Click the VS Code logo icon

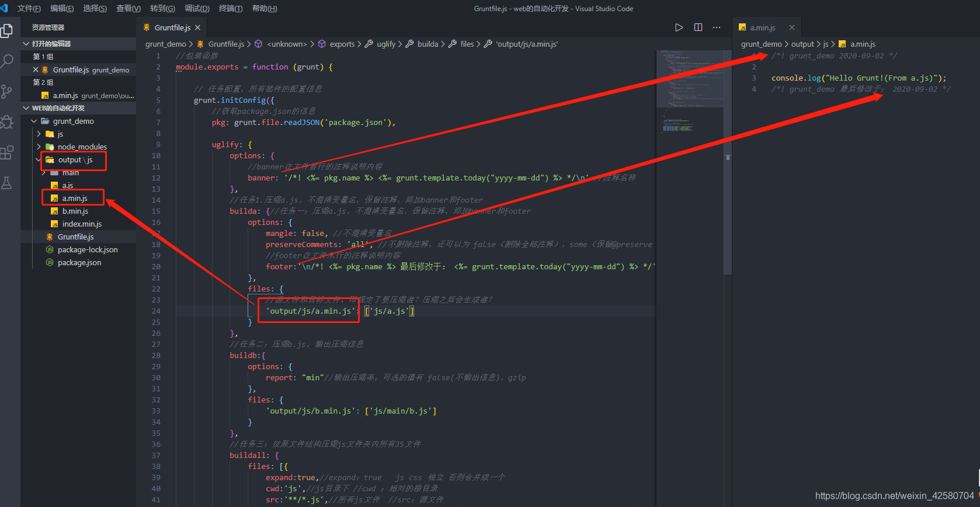(4, 8)
